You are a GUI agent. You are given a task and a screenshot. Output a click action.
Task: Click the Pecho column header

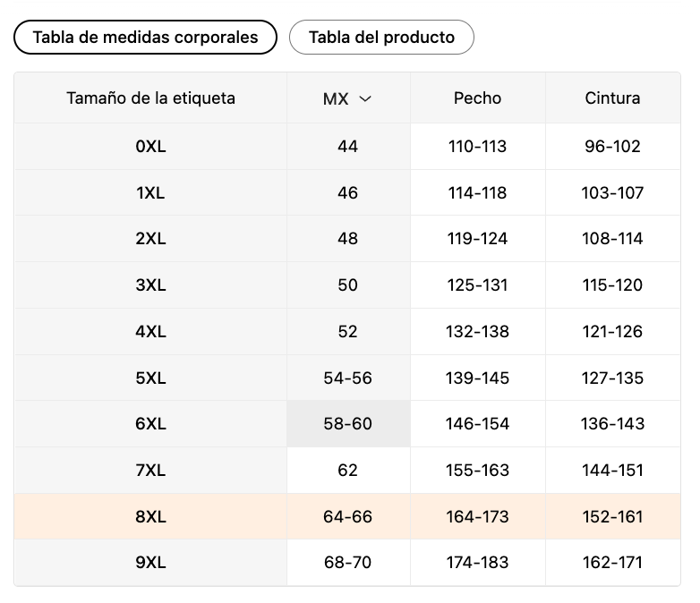478,98
